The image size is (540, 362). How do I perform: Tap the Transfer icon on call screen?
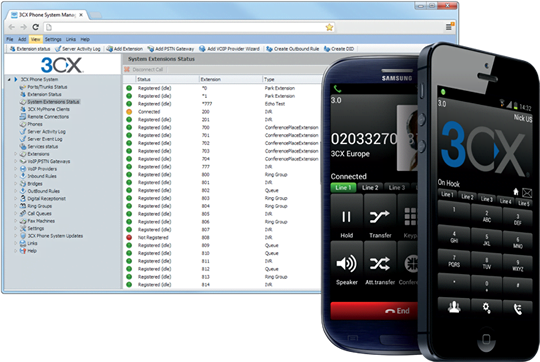coord(380,217)
